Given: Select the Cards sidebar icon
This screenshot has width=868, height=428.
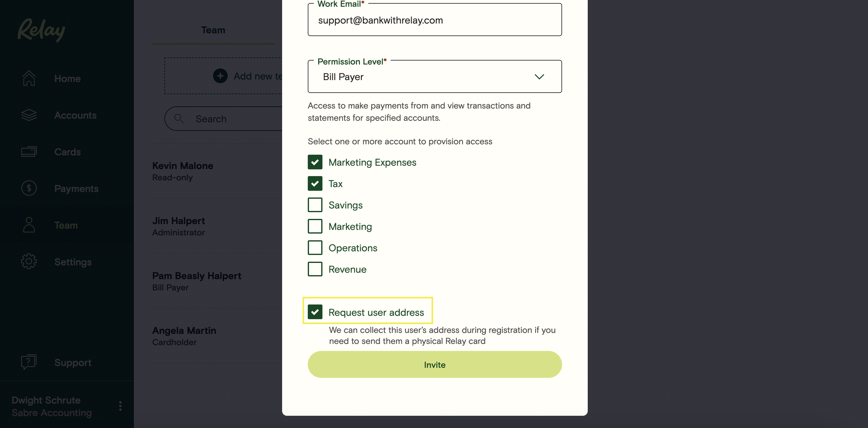Looking at the screenshot, I should 29,152.
